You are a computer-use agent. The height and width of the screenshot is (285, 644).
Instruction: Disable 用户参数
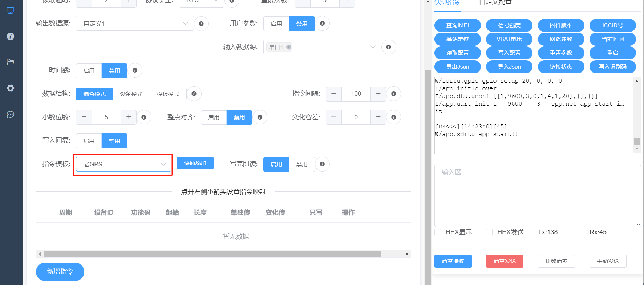tap(302, 24)
